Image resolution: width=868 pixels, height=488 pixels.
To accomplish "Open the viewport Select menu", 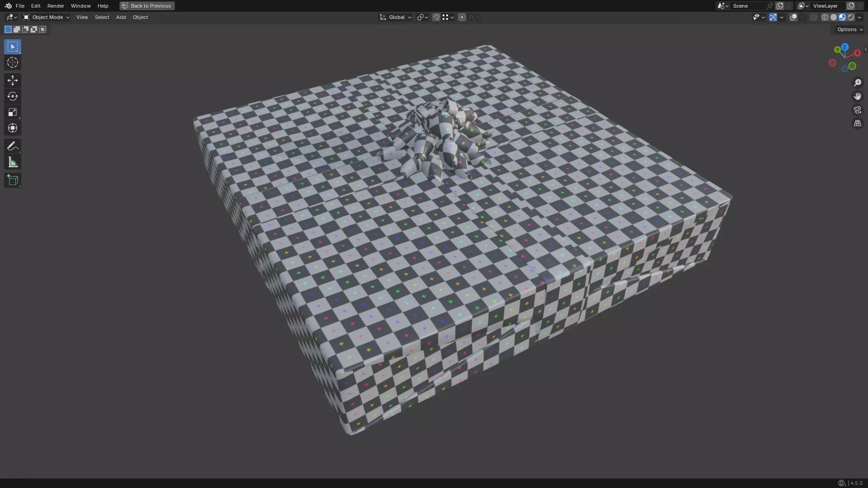I will click(x=102, y=17).
